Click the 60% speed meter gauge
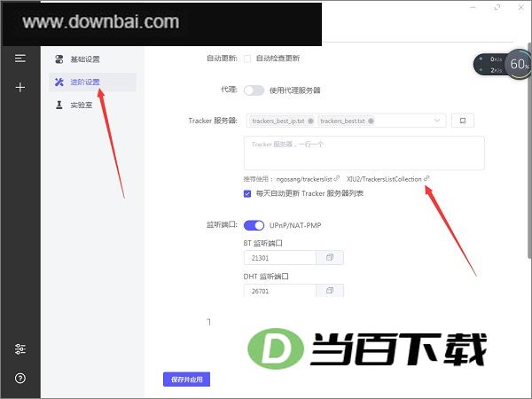532x399 pixels. point(519,64)
